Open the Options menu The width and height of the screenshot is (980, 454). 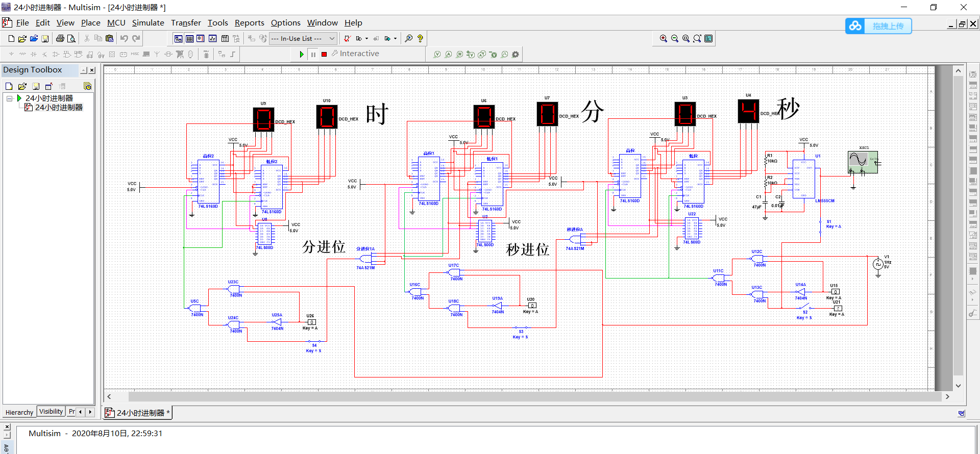pos(285,23)
